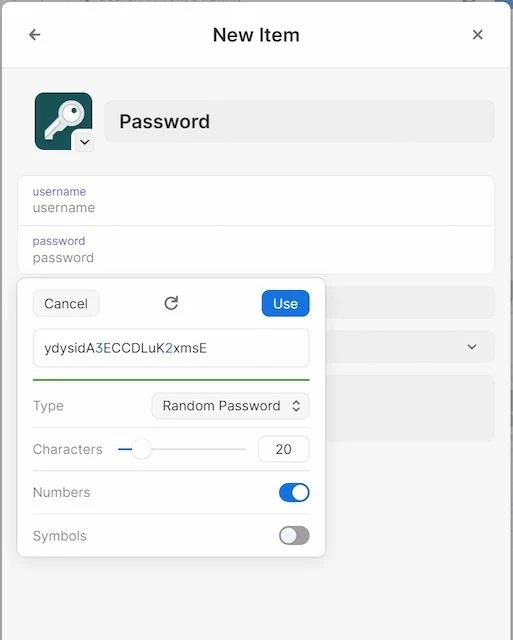Screen dimensions: 513x640
Task: Open the Random Password type dropdown
Action: coord(230,406)
